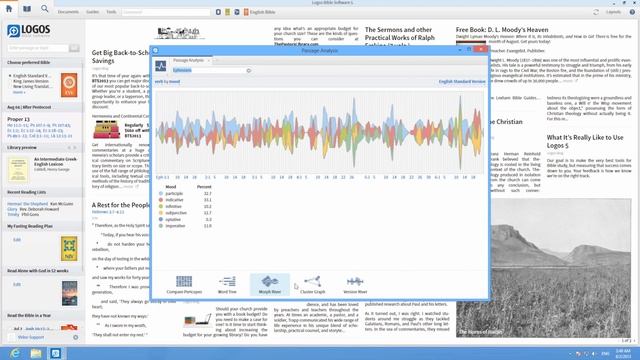Open Alone with God book cover
Image resolution: width=640 pixels, height=360 pixels.
coord(69,293)
